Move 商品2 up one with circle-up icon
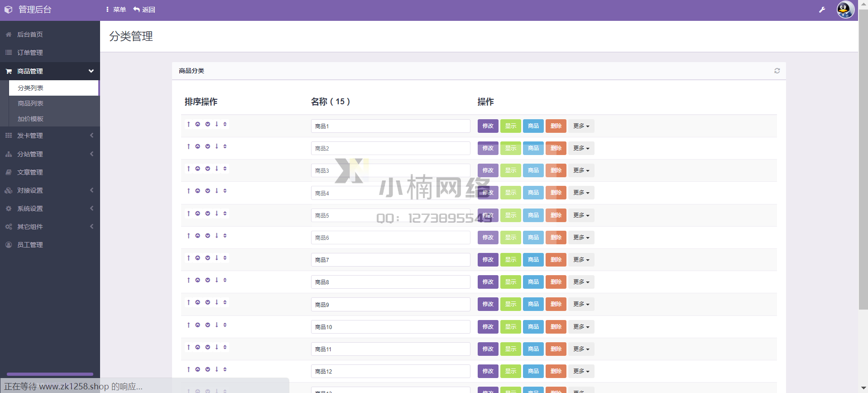The height and width of the screenshot is (393, 868). point(198,146)
